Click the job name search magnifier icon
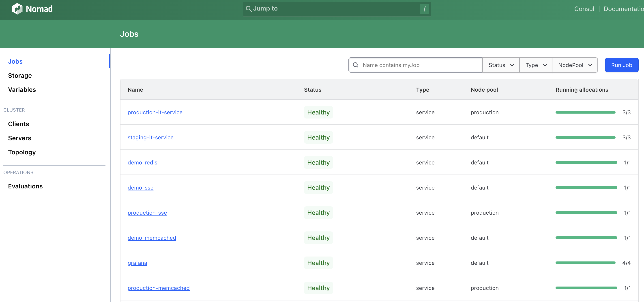Viewport: 644px width, 302px height. tap(355, 65)
